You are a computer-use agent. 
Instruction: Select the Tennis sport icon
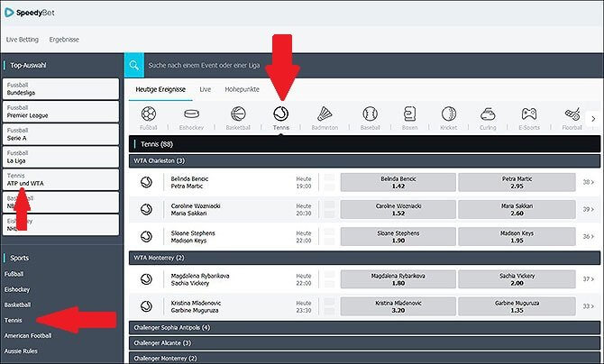coord(280,114)
